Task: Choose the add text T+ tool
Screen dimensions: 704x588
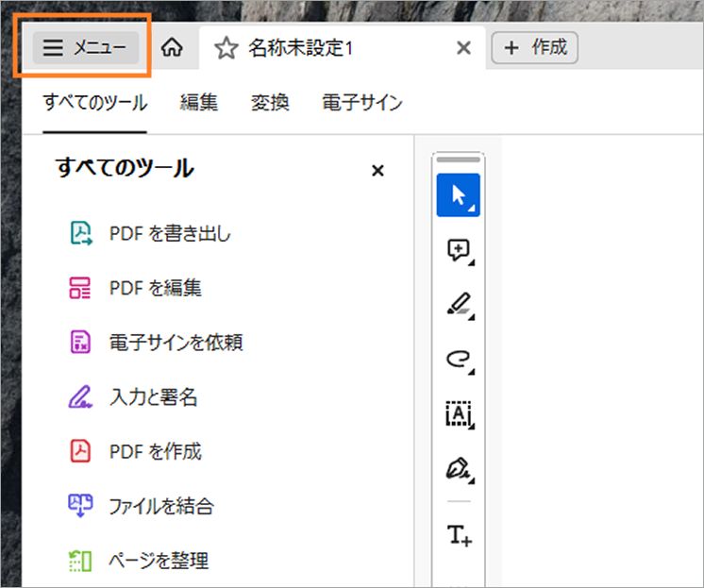Action: [x=460, y=535]
